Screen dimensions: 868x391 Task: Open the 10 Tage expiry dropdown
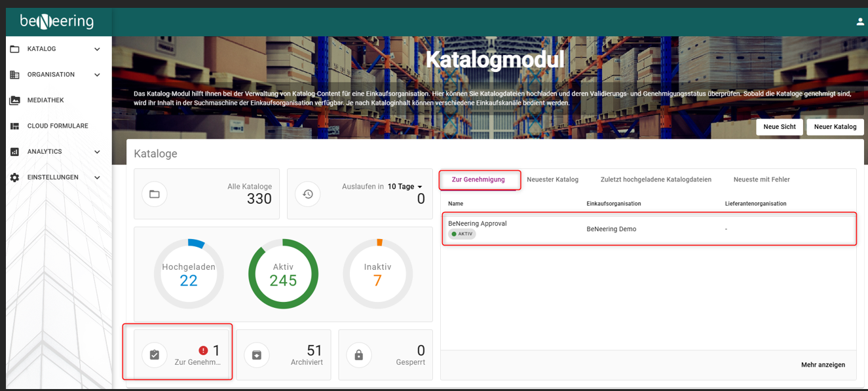(405, 187)
